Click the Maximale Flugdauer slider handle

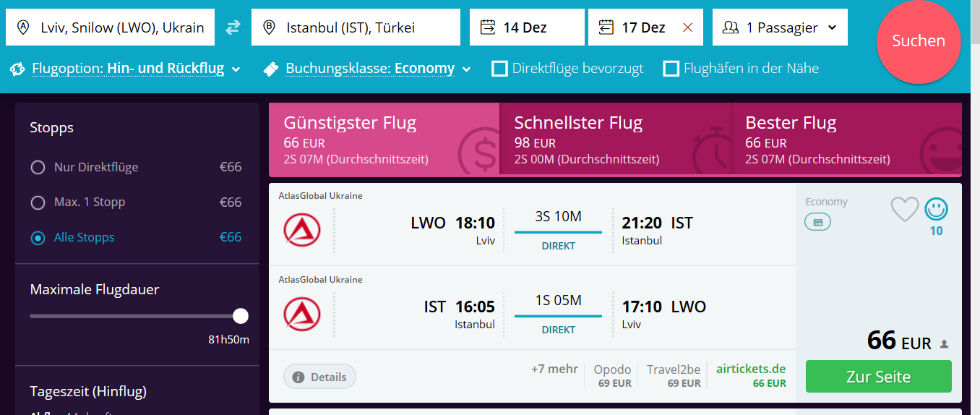[241, 316]
